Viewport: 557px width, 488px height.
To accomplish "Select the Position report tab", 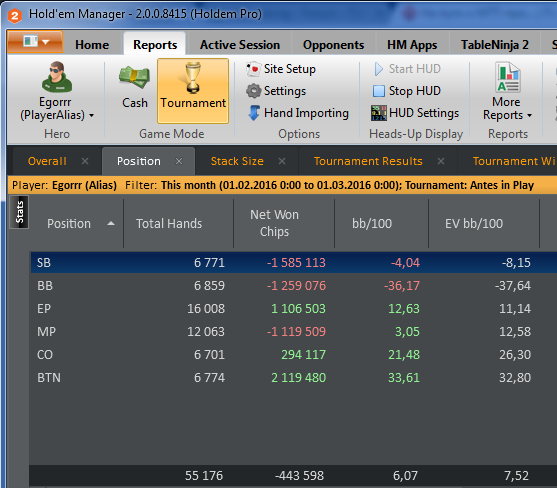I will pos(139,161).
